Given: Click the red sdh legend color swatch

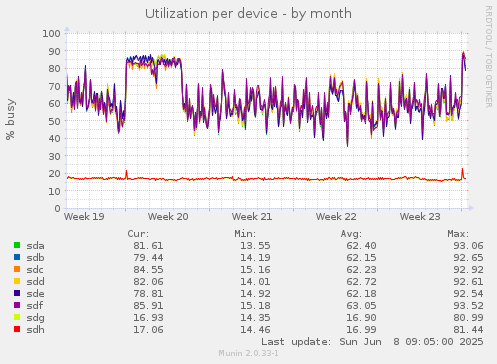Looking at the screenshot, I should pos(17,329).
